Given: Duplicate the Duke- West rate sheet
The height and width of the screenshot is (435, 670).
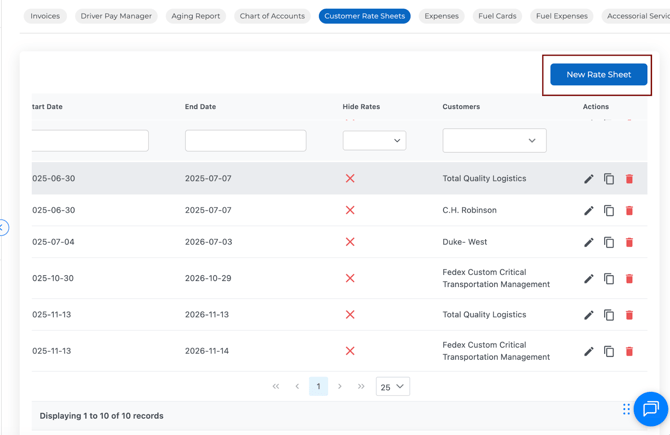Looking at the screenshot, I should [x=609, y=243].
